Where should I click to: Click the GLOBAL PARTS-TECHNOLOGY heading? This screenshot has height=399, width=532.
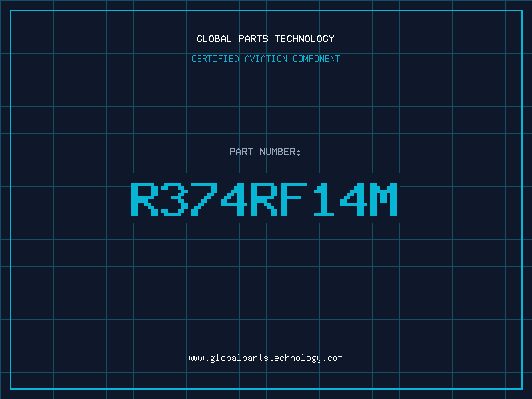tap(265, 39)
